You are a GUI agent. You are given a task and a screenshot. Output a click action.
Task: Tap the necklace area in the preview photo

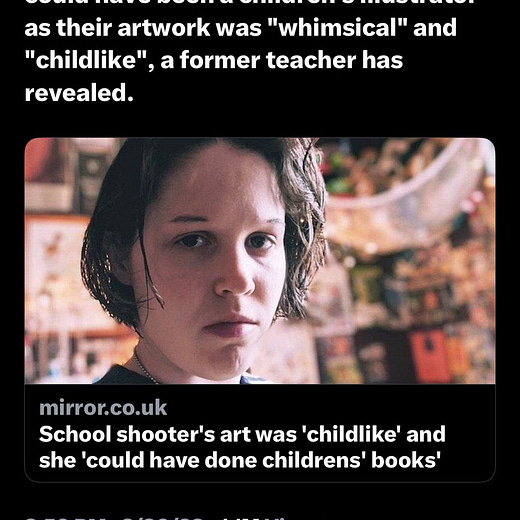click(145, 368)
